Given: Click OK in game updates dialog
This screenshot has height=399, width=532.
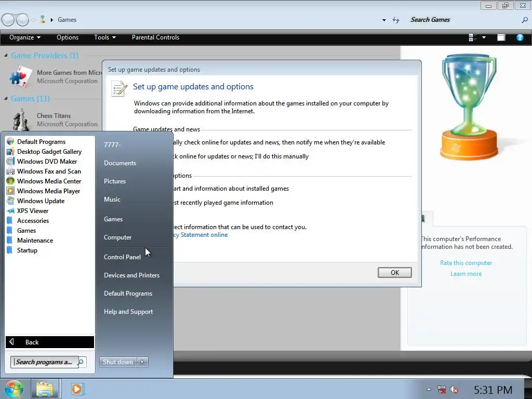Looking at the screenshot, I should click(395, 272).
